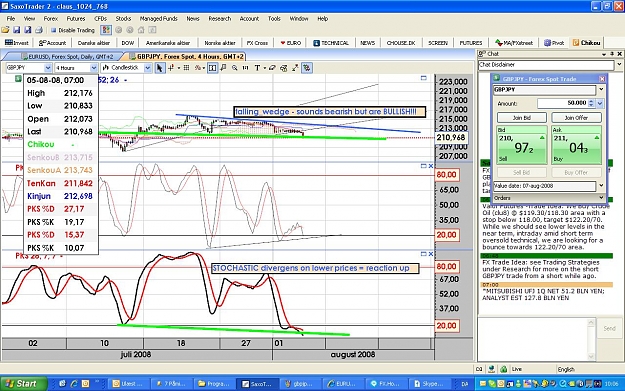Click the Windows Start button

click(23, 384)
